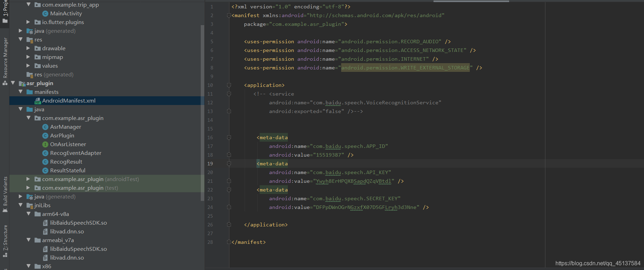Collapse the res folder node

pyautogui.click(x=21, y=39)
